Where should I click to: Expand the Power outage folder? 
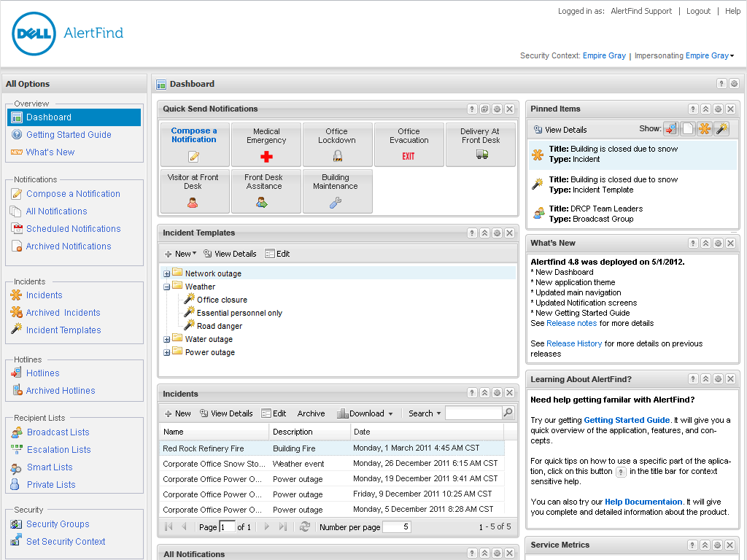tap(167, 353)
